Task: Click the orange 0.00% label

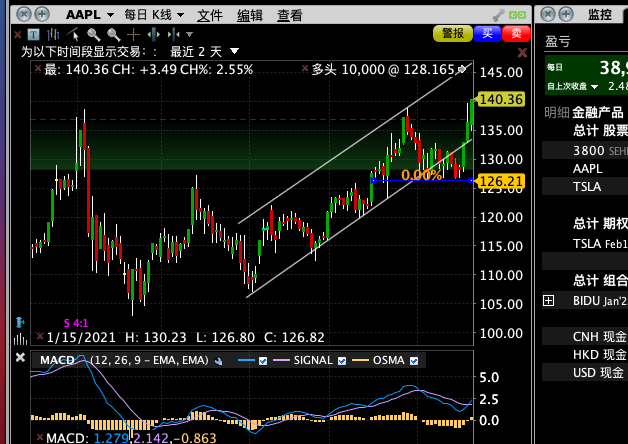Action: 421,175
